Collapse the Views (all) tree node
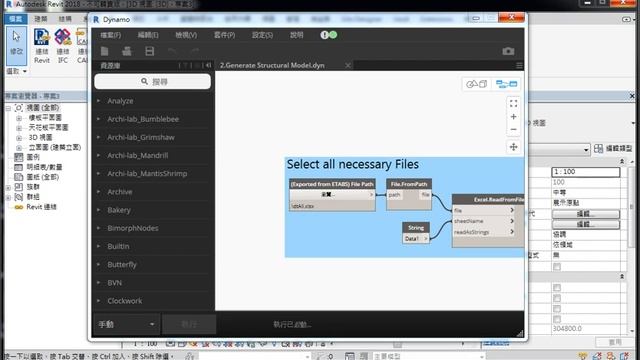The height and width of the screenshot is (360, 640). [x=8, y=108]
